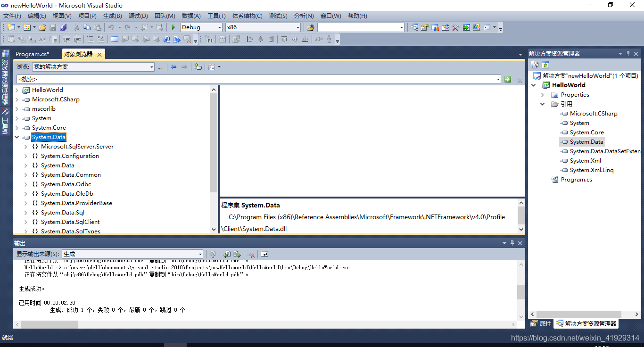Click the comment selected lines icon
The width and height of the screenshot is (644, 347).
click(x=91, y=39)
